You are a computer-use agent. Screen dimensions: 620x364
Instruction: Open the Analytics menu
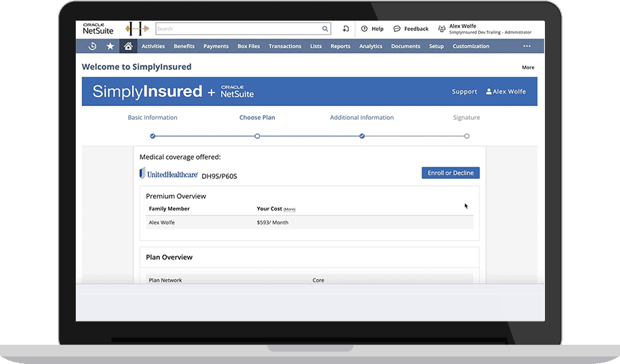tap(371, 46)
